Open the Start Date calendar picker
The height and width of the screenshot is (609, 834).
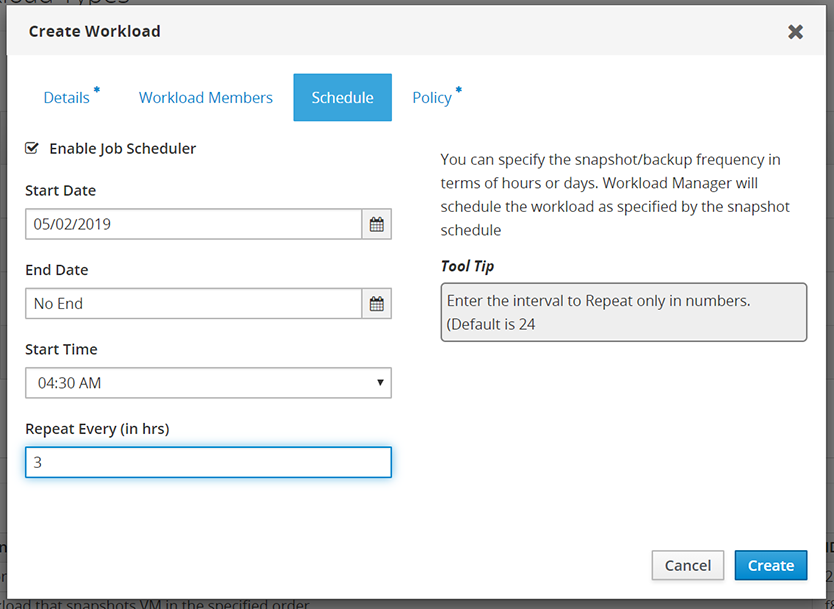click(377, 224)
